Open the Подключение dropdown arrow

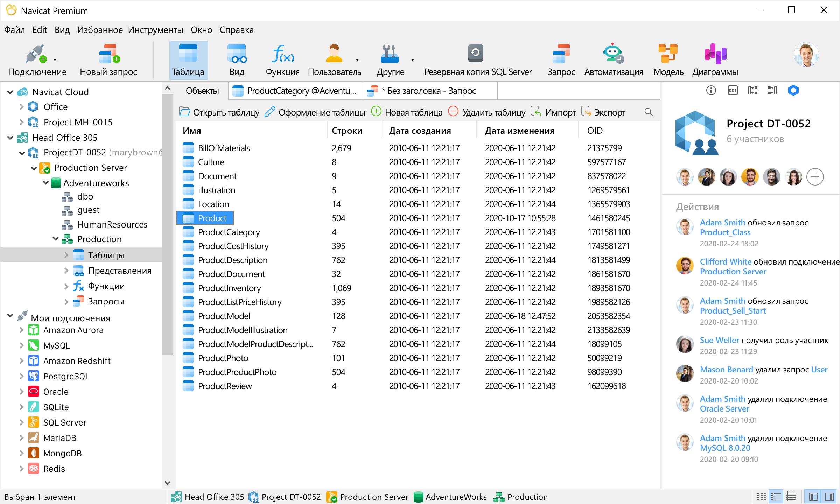tap(55, 60)
